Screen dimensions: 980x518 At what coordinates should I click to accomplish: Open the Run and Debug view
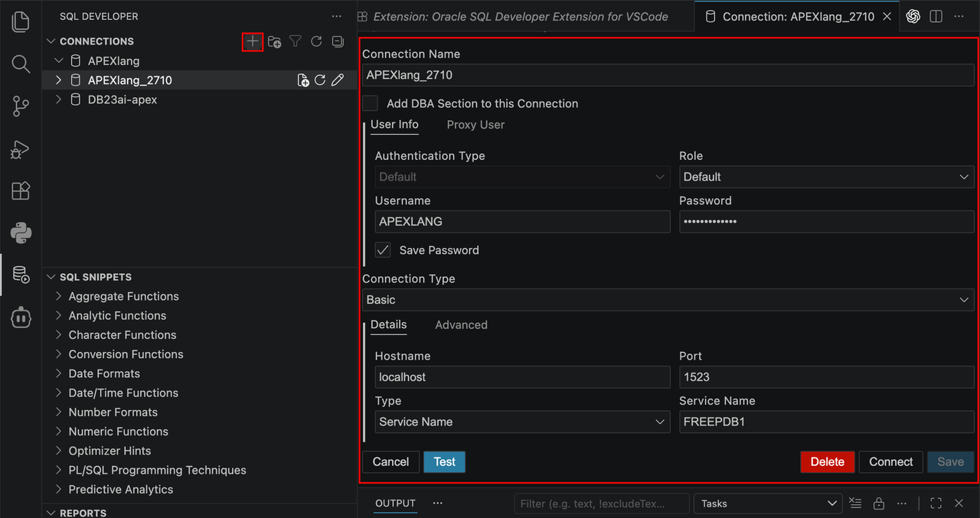tap(21, 148)
